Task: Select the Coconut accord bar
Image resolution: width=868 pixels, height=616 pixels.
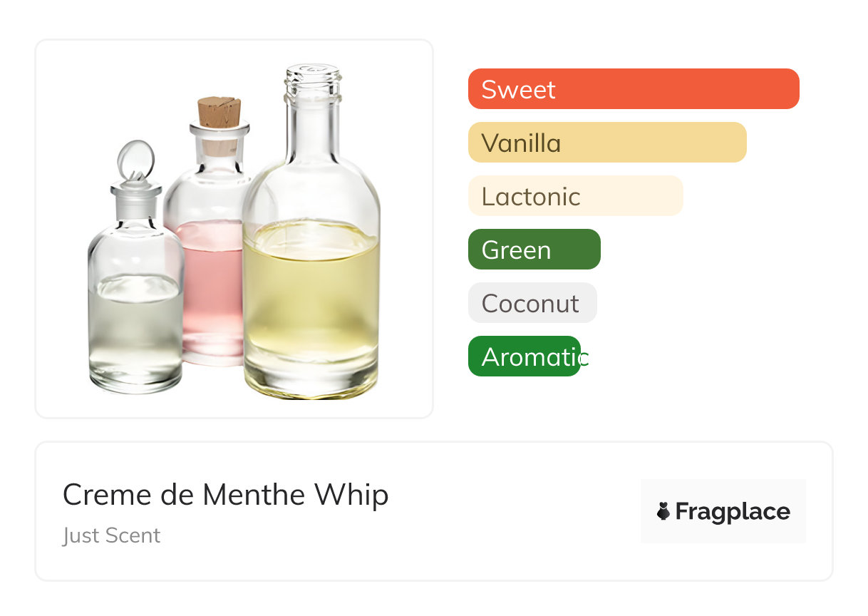Action: pos(532,303)
